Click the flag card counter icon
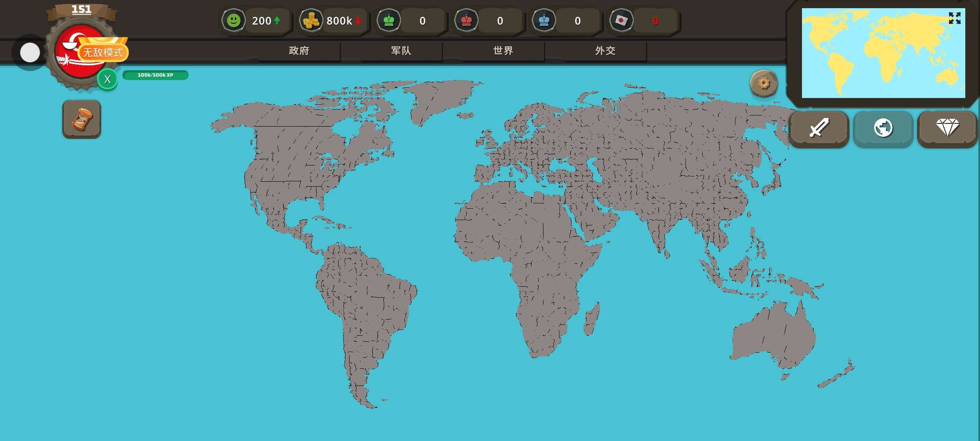Viewport: 980px width, 441px height. pyautogui.click(x=621, y=20)
